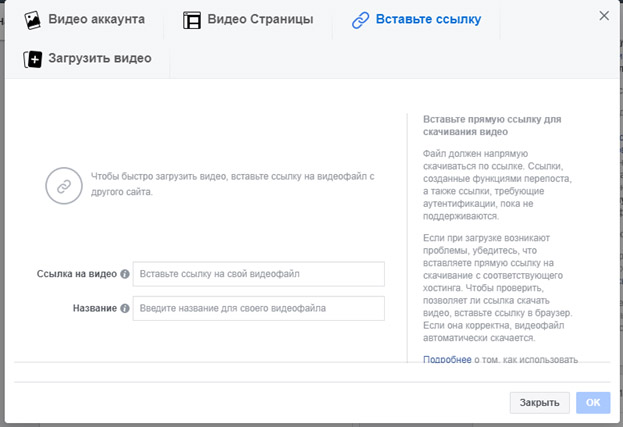Click info icon next to Название
The width and height of the screenshot is (623, 427).
(125, 308)
